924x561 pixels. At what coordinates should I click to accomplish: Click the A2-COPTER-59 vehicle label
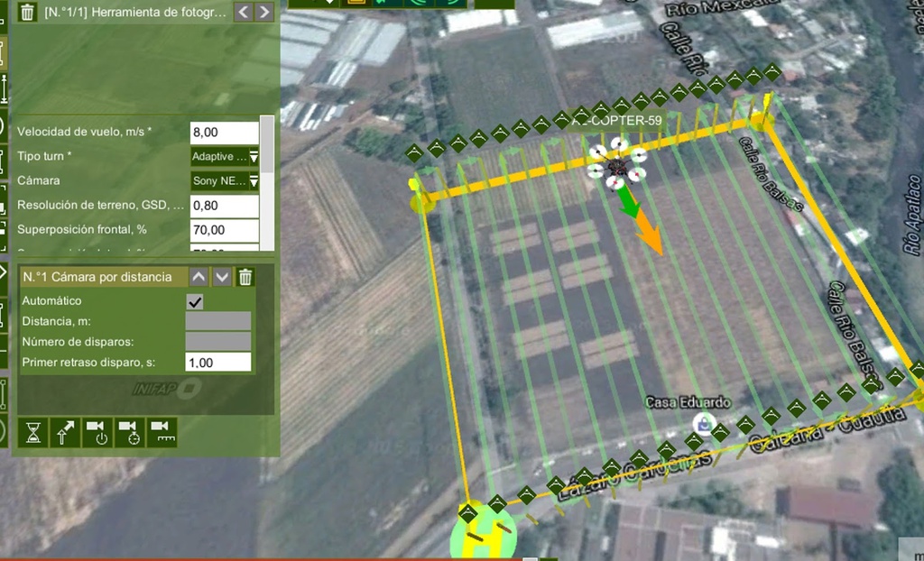(616, 121)
